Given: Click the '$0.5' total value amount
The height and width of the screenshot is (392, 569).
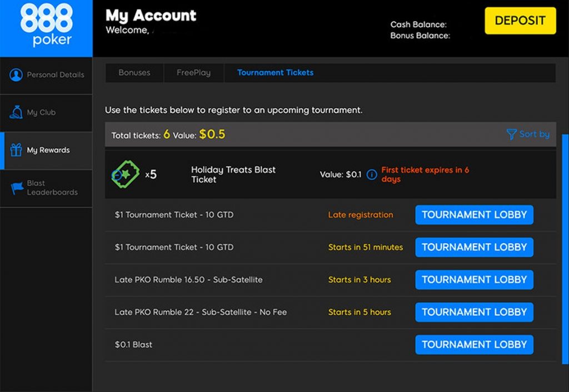Looking at the screenshot, I should click(212, 134).
